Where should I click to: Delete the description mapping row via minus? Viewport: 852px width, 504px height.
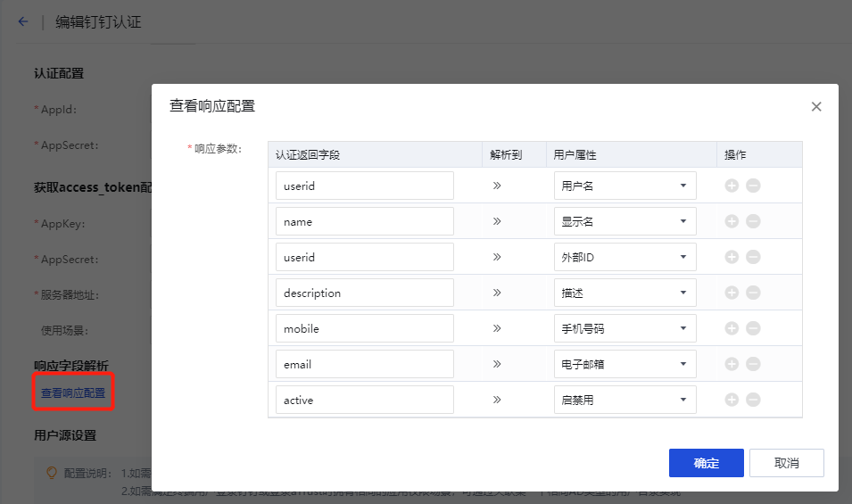click(x=753, y=293)
